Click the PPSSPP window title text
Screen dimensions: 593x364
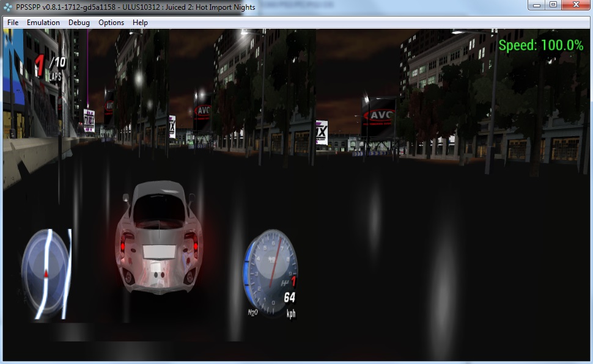coord(135,7)
